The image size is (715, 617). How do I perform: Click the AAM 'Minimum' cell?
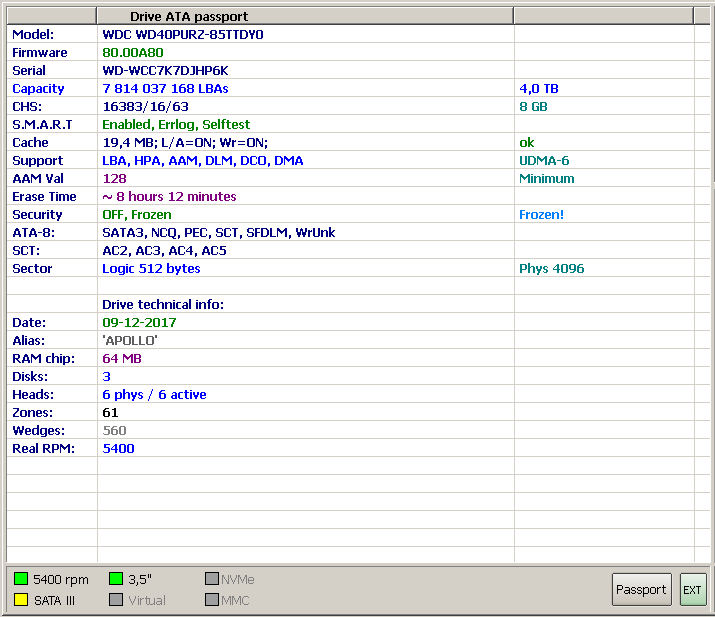[x=547, y=179]
